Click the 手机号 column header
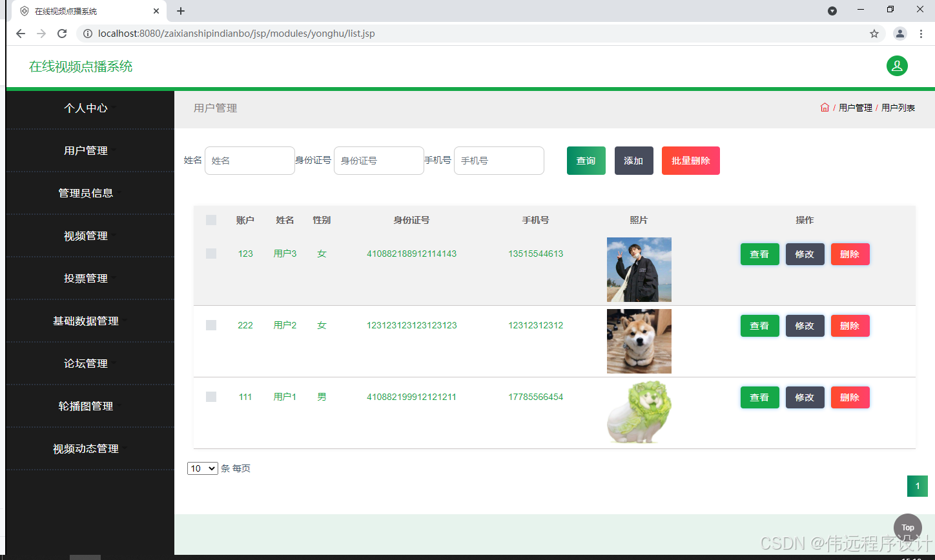Viewport: 935px width, 560px height. click(536, 220)
